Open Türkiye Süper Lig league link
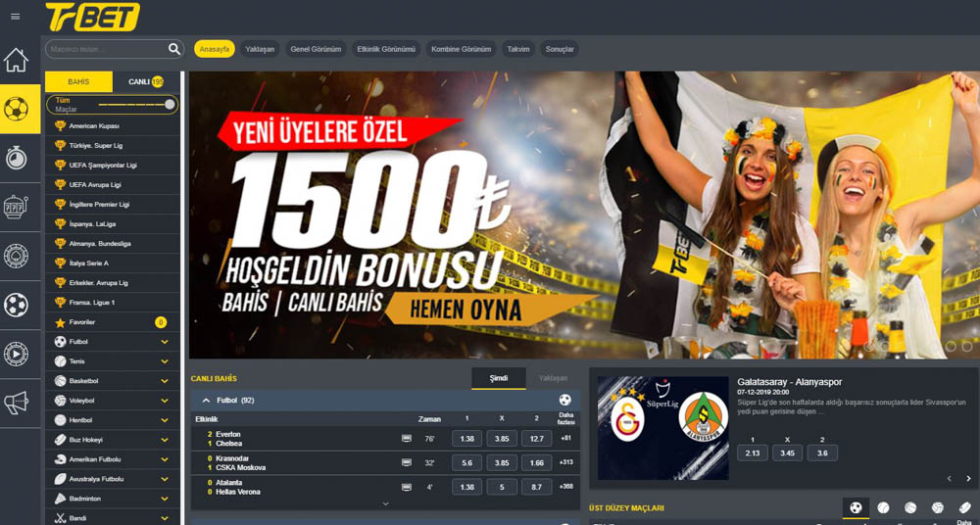Screen dimensions: 980x525 [x=96, y=145]
